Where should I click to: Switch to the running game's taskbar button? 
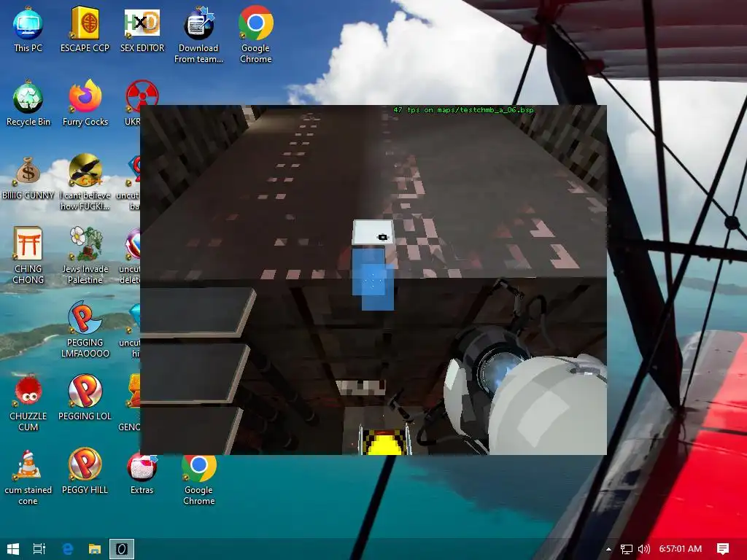coord(122,549)
